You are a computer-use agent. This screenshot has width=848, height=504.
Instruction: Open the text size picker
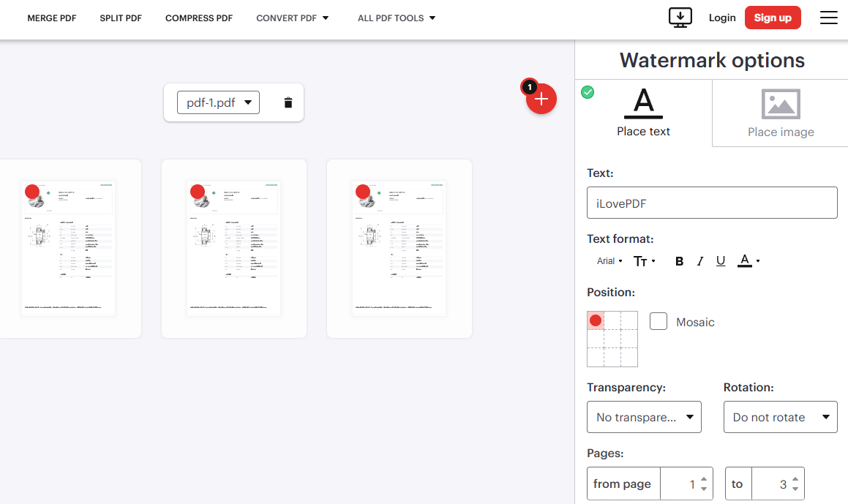click(x=644, y=261)
